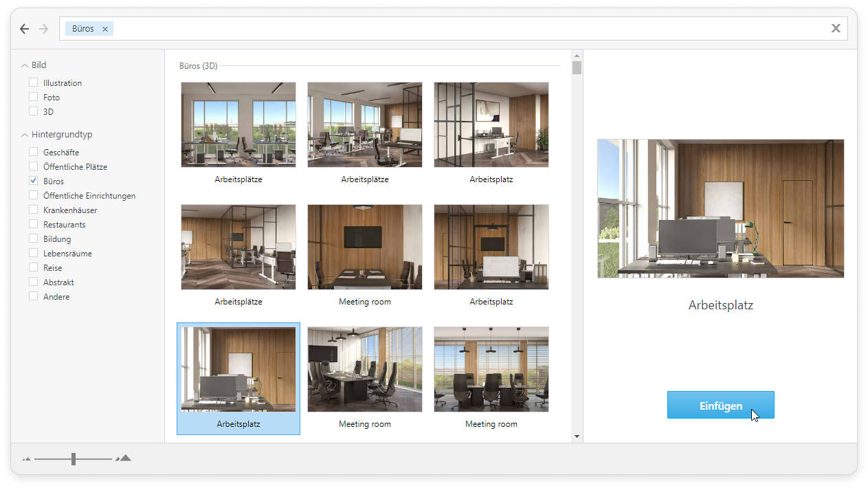Enable the Illustration checkbox

click(x=34, y=82)
